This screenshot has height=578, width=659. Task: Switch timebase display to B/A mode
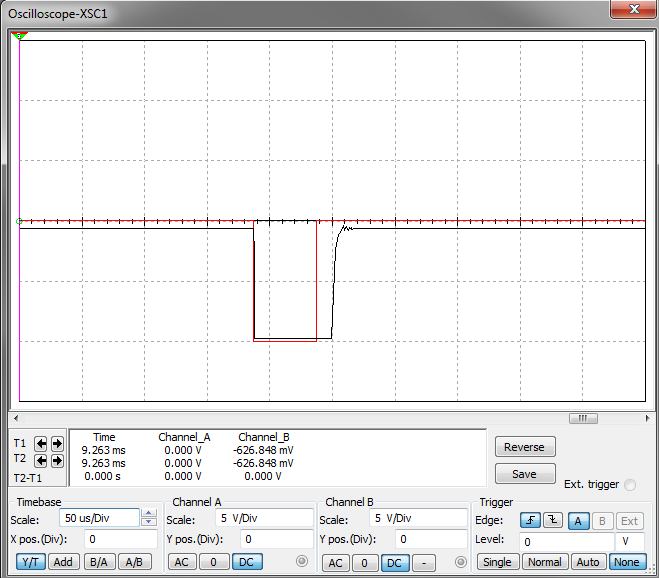(x=98, y=562)
